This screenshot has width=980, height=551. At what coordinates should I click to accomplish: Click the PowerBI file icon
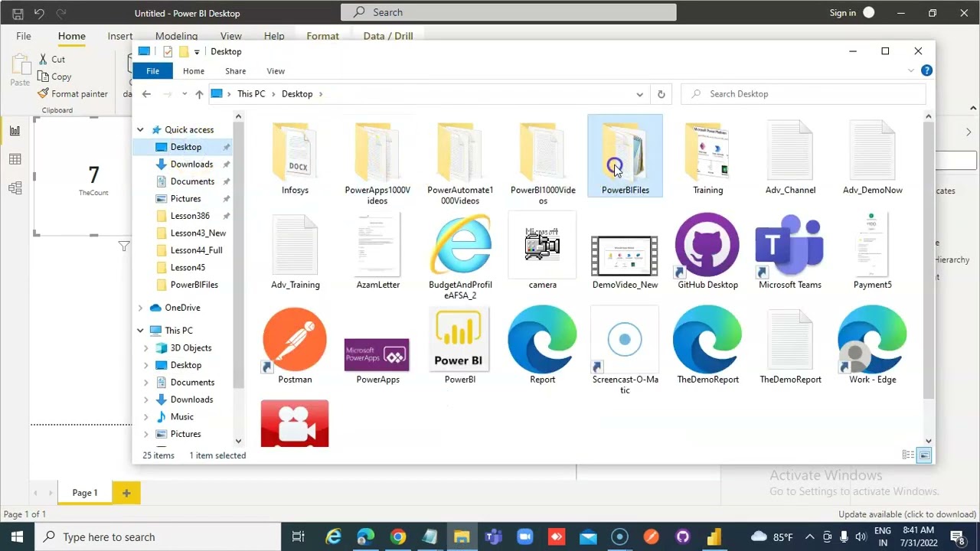tap(459, 340)
